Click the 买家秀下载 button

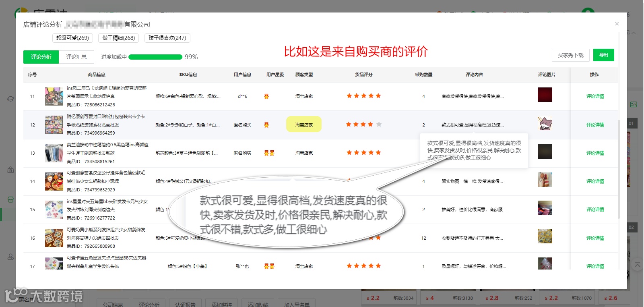click(570, 55)
